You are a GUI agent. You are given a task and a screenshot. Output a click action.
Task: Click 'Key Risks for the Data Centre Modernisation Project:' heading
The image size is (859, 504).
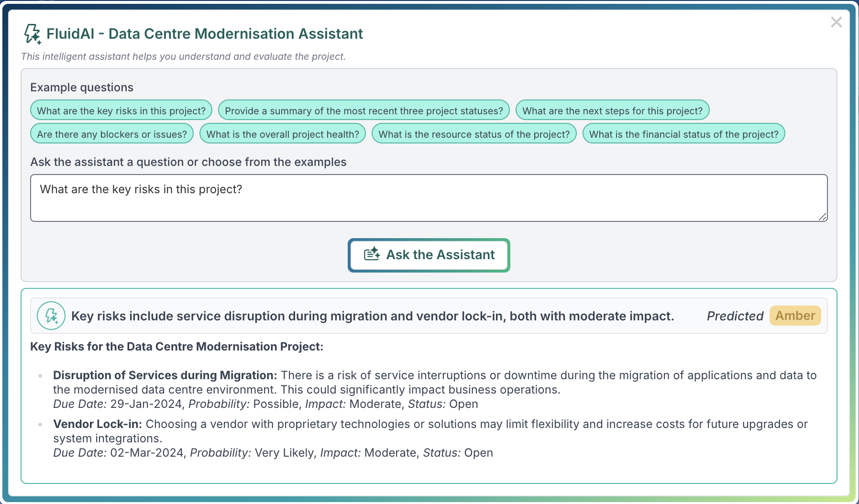click(x=177, y=347)
